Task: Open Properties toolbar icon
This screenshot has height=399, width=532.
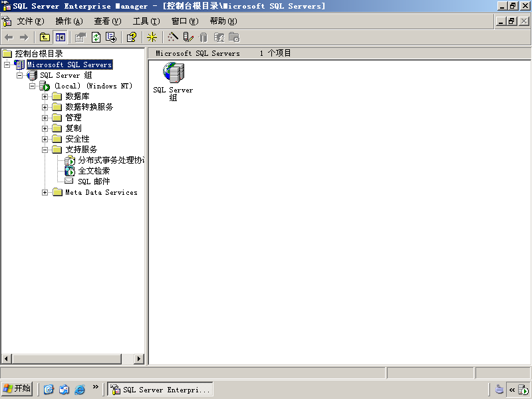Action: [80, 37]
